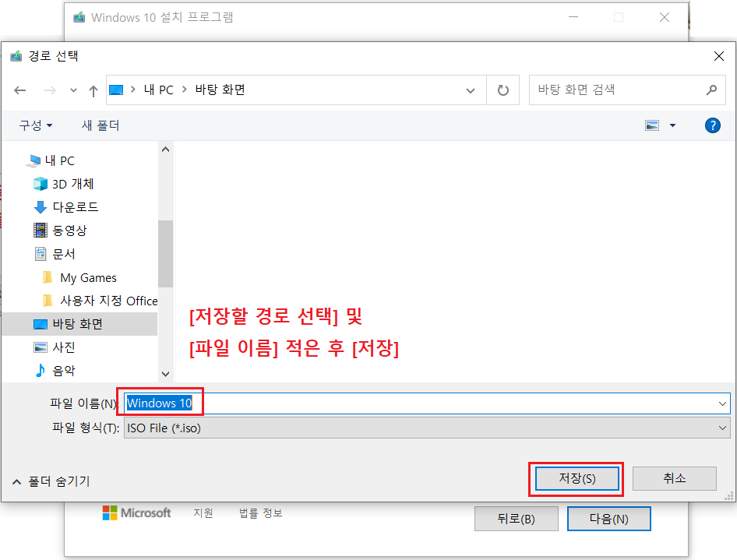
Task: Open 지원 link in setup window
Action: click(203, 513)
